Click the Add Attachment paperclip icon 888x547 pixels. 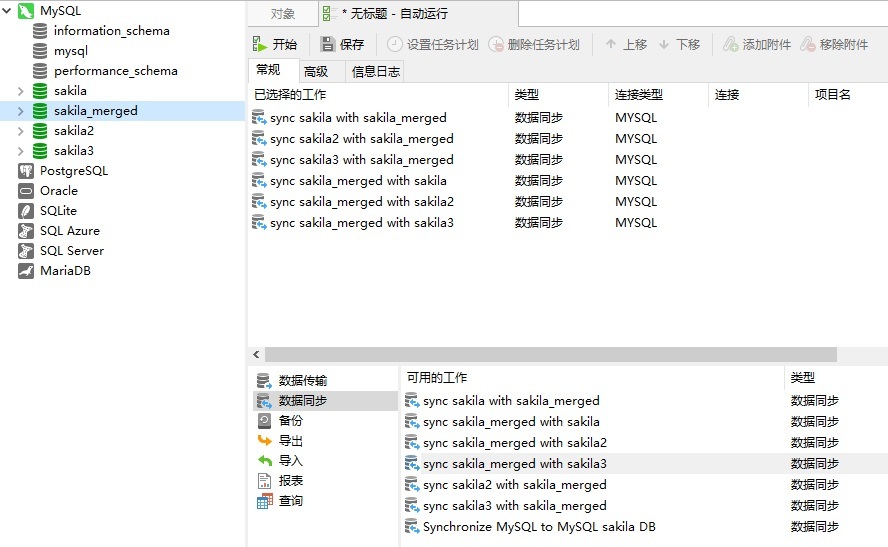(731, 44)
